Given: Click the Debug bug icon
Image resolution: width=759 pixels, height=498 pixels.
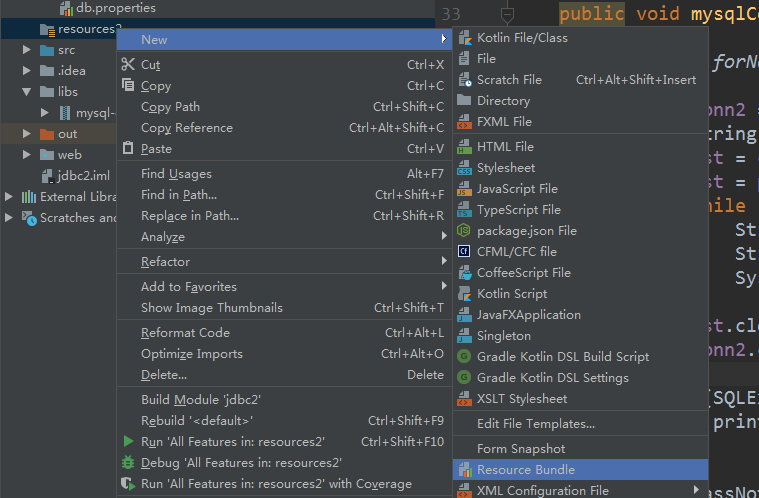Looking at the screenshot, I should (127, 463).
